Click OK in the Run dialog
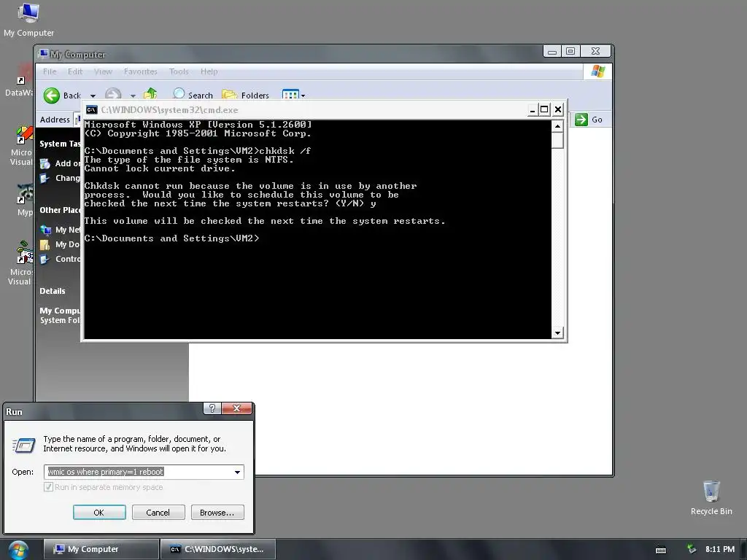Image resolution: width=747 pixels, height=560 pixels. coord(99,513)
